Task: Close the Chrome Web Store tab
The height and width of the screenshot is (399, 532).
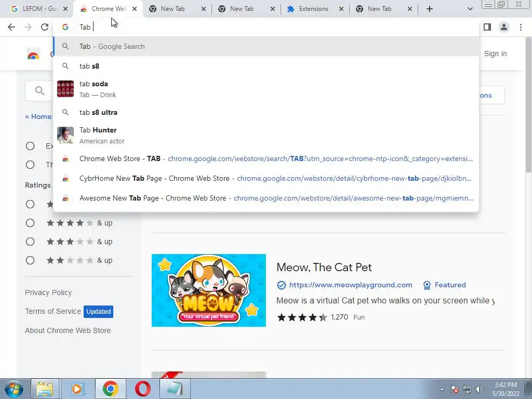Action: [x=135, y=9]
